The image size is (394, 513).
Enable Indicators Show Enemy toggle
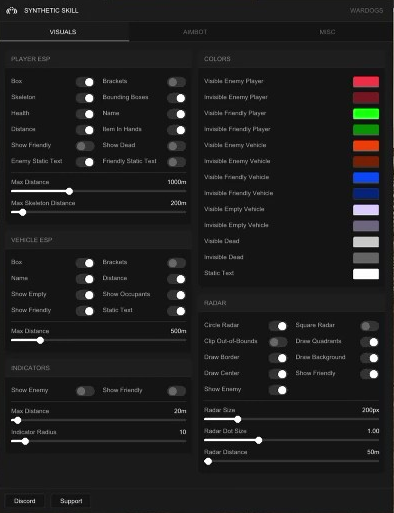[x=85, y=391]
